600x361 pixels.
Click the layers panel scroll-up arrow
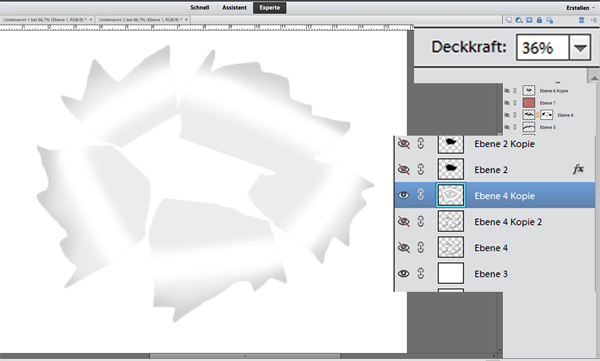click(593, 78)
